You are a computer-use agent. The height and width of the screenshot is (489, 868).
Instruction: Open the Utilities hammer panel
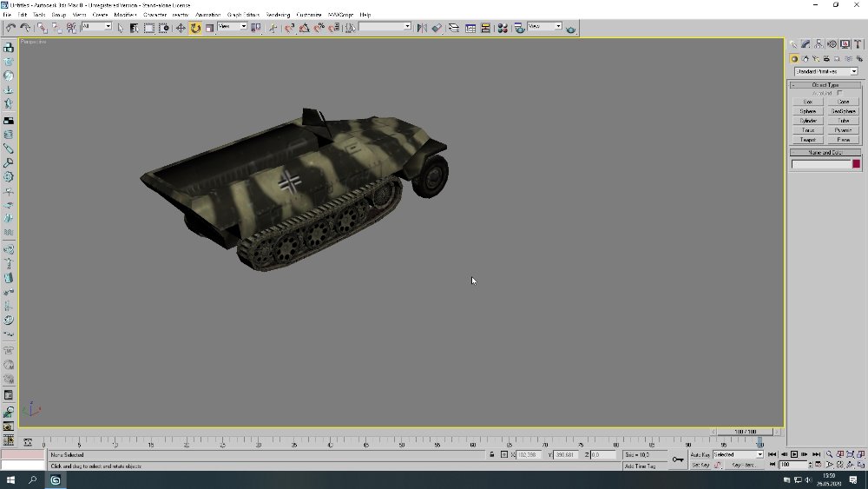click(x=856, y=44)
